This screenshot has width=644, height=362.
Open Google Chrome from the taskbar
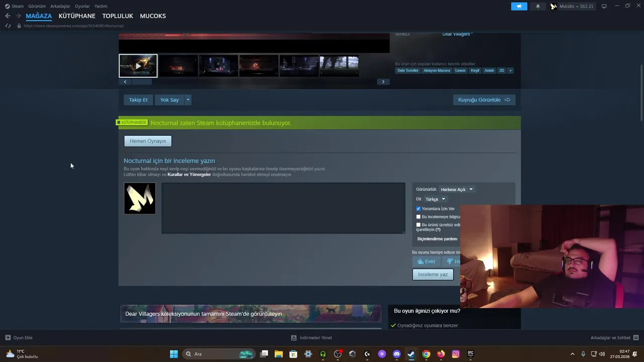426,354
